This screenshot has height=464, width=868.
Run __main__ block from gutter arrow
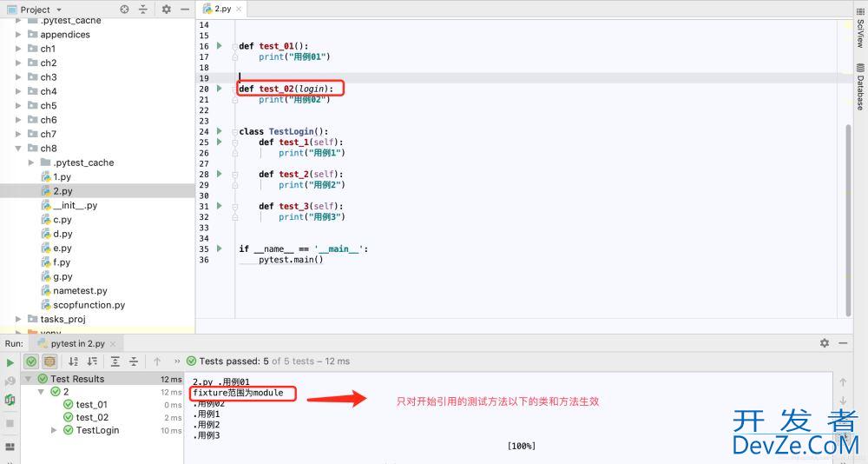(220, 249)
